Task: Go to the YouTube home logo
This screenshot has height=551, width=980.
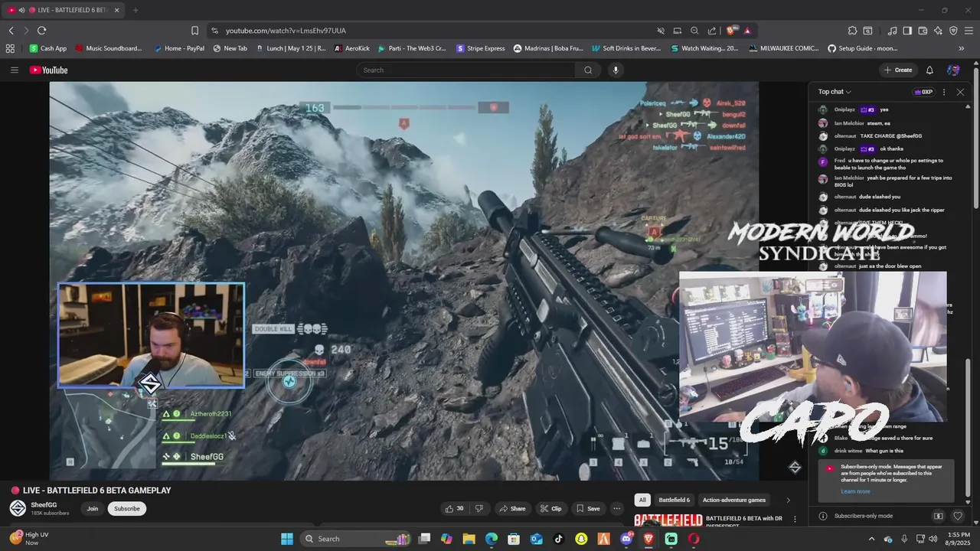Action: pyautogui.click(x=49, y=70)
